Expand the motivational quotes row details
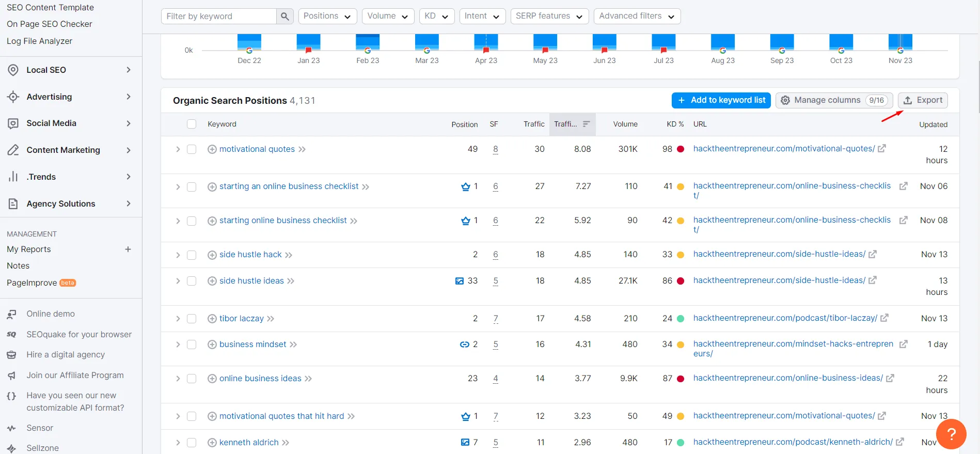The height and width of the screenshot is (454, 980). pos(178,149)
